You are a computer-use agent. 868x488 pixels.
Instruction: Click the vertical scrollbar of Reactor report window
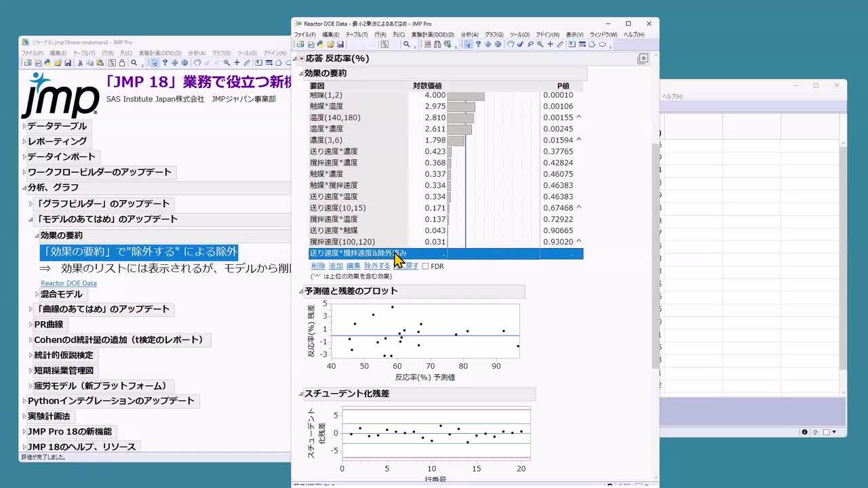654,256
